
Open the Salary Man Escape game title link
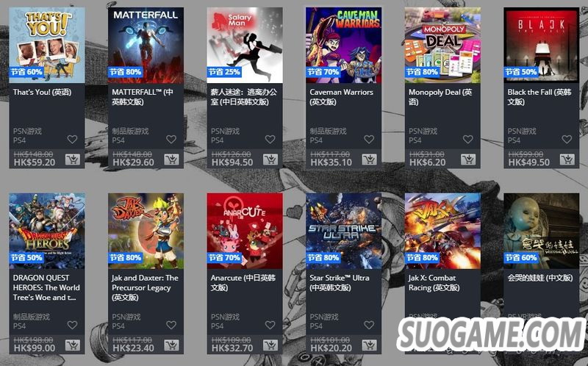244,97
